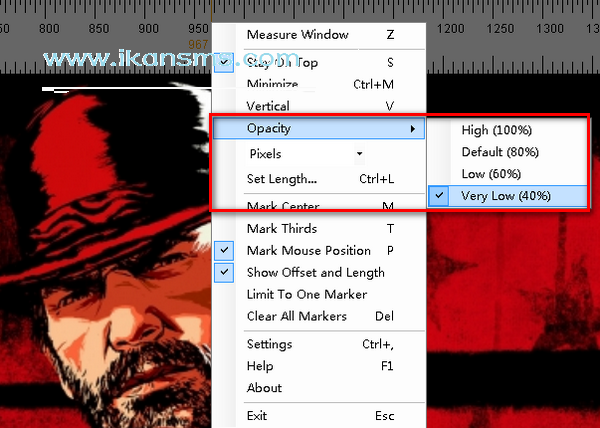The height and width of the screenshot is (428, 600).
Task: Choose Default (80%) opacity
Action: (500, 152)
